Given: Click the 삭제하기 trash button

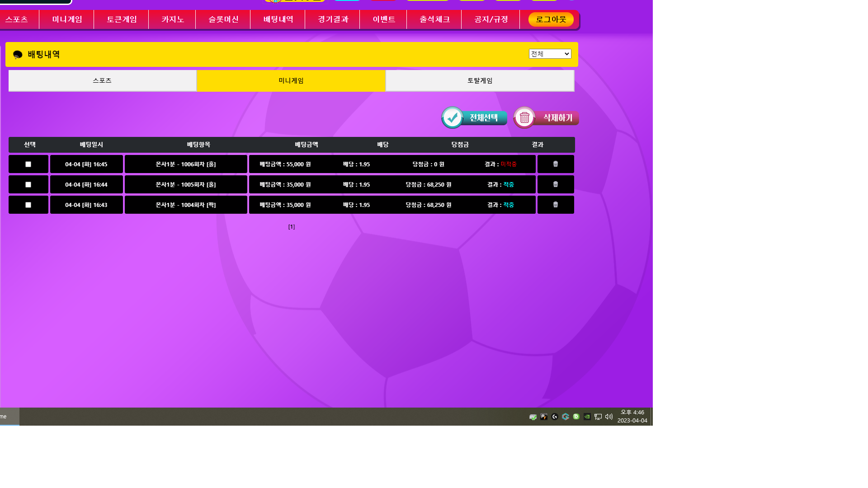Looking at the screenshot, I should [546, 118].
